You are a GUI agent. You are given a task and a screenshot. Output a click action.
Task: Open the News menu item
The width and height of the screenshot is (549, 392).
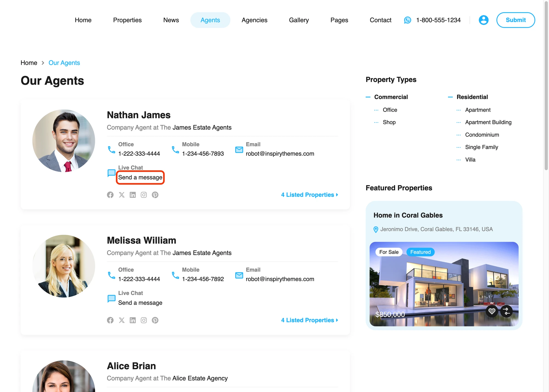tap(171, 20)
